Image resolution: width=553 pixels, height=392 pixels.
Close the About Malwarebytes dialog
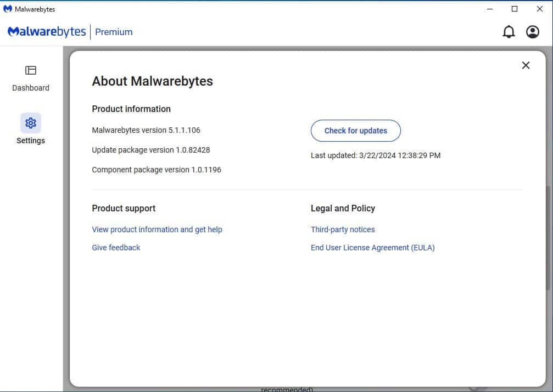pyautogui.click(x=526, y=65)
